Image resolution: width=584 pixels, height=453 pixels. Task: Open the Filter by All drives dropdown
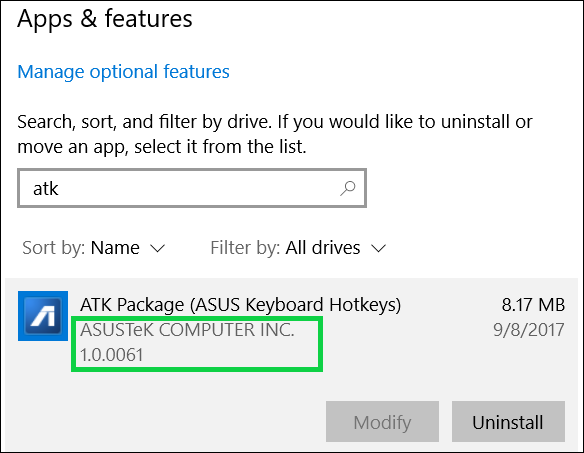point(298,248)
